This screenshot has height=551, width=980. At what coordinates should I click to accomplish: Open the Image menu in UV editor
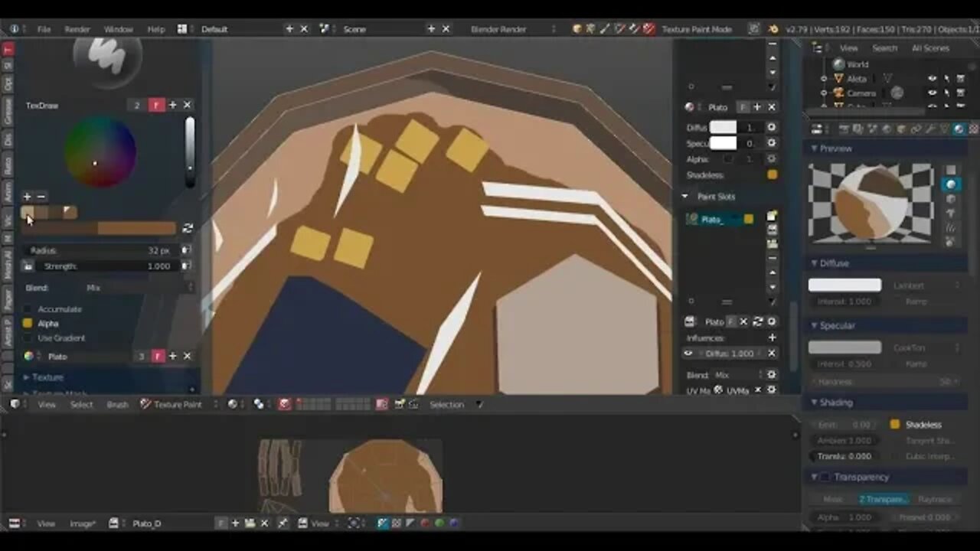[x=82, y=523]
